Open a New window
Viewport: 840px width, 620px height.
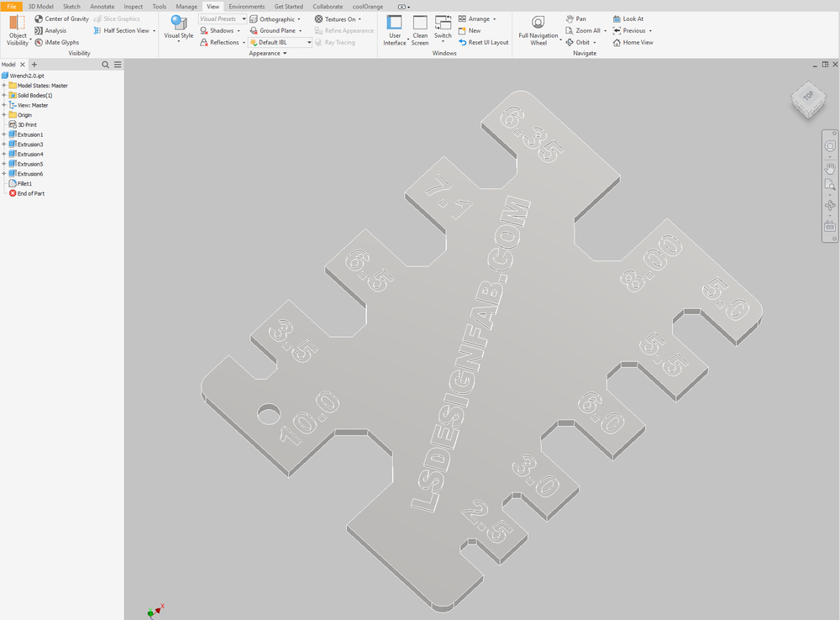coord(470,30)
